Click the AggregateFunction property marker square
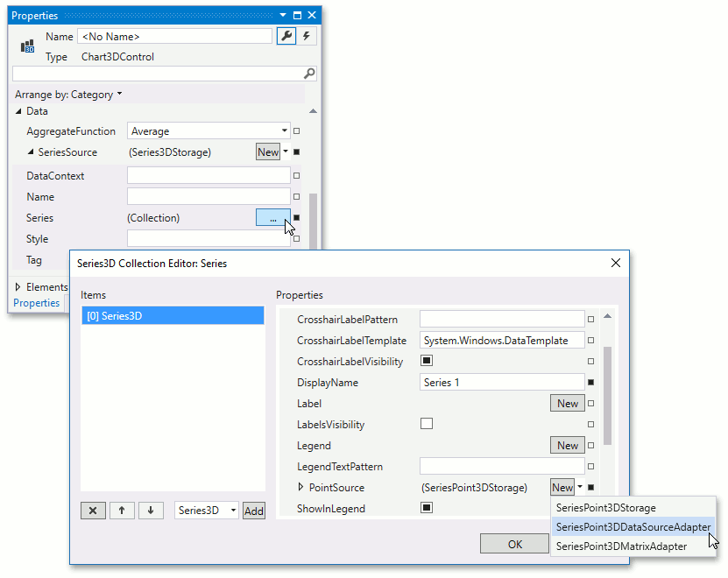728x578 pixels. tap(297, 130)
